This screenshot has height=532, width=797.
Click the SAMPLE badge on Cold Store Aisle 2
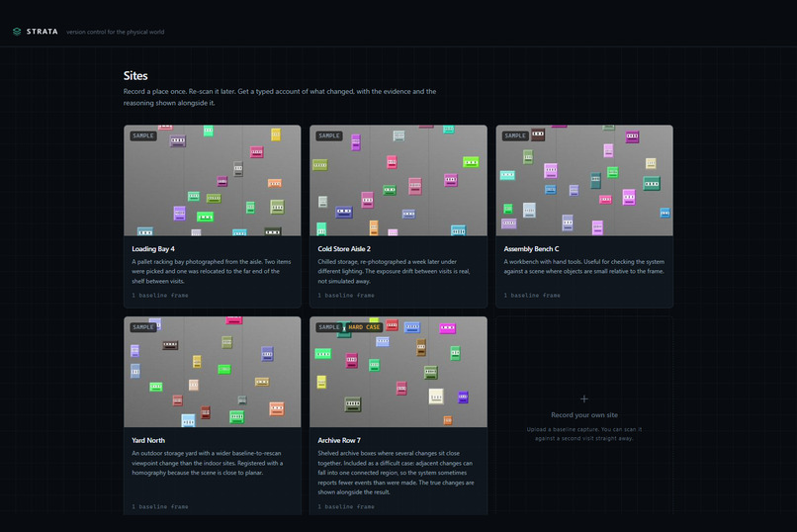(329, 135)
